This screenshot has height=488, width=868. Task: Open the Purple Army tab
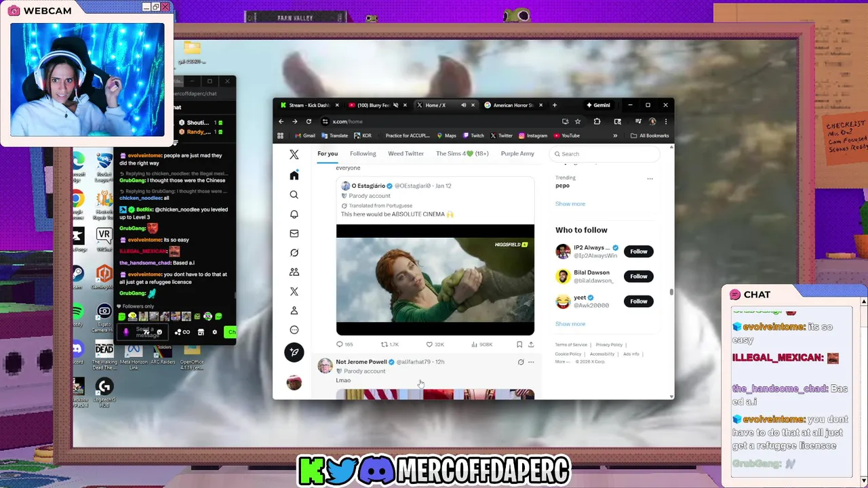517,154
